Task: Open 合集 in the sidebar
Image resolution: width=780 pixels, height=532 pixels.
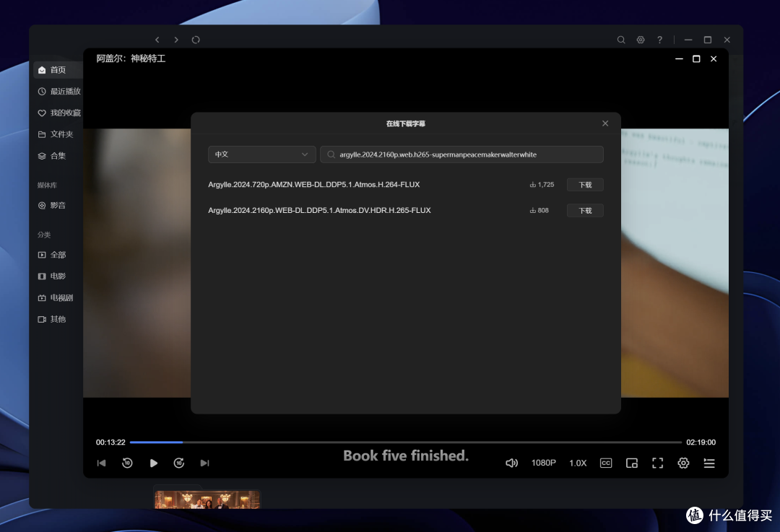Action: [x=52, y=156]
